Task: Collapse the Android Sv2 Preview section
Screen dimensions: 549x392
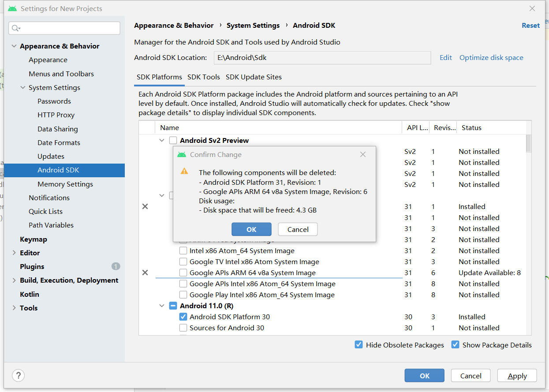Action: [161, 140]
